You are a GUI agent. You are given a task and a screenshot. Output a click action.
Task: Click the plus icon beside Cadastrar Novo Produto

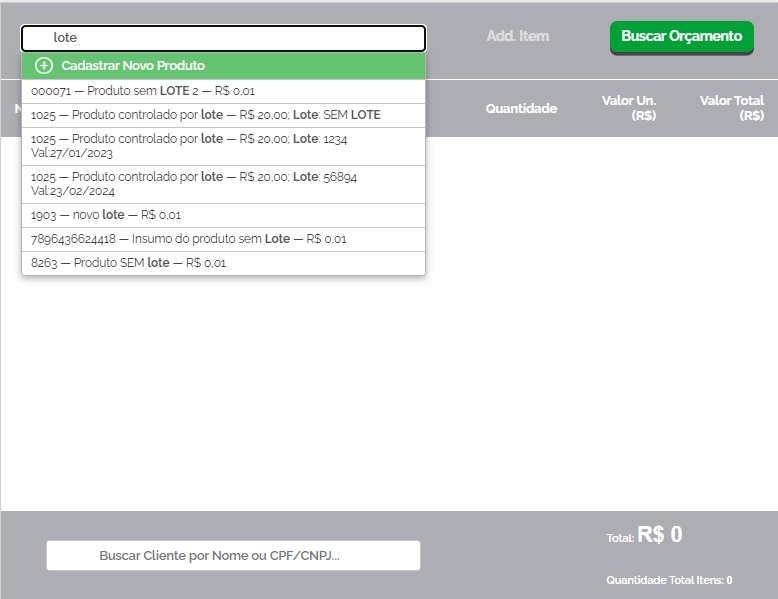click(43, 66)
